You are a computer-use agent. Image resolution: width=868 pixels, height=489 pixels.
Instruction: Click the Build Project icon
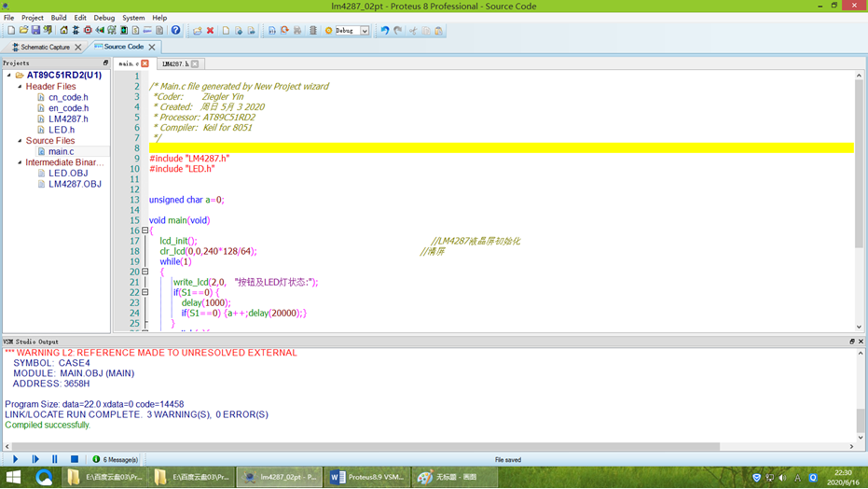pyautogui.click(x=272, y=31)
